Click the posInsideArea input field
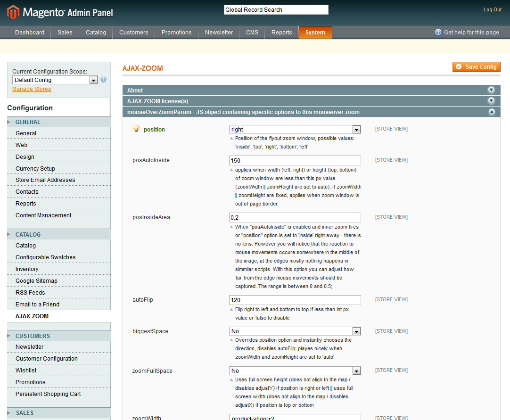Image resolution: width=510 pixels, height=420 pixels. click(295, 217)
